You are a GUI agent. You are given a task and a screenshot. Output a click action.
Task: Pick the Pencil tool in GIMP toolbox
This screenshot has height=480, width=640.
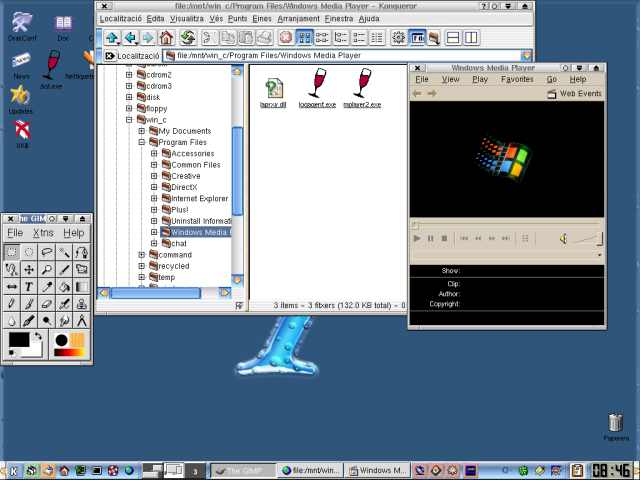pyautogui.click(x=12, y=304)
